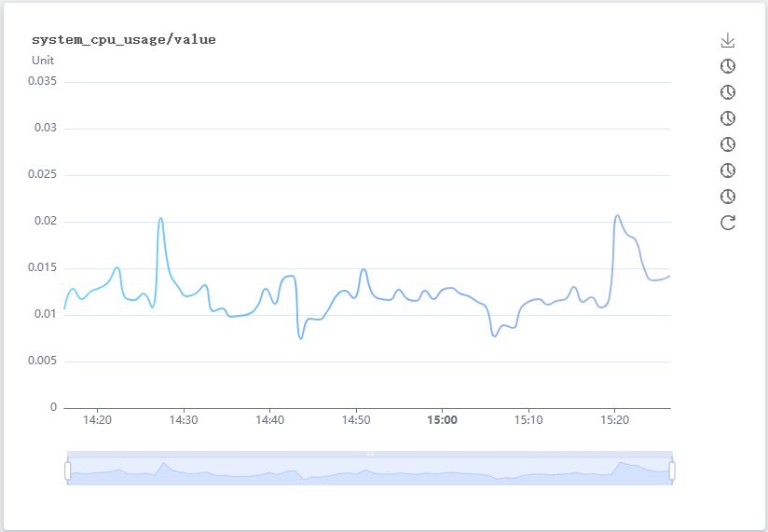768x532 pixels.
Task: Click the 14:40 label on time axis
Action: (269, 420)
